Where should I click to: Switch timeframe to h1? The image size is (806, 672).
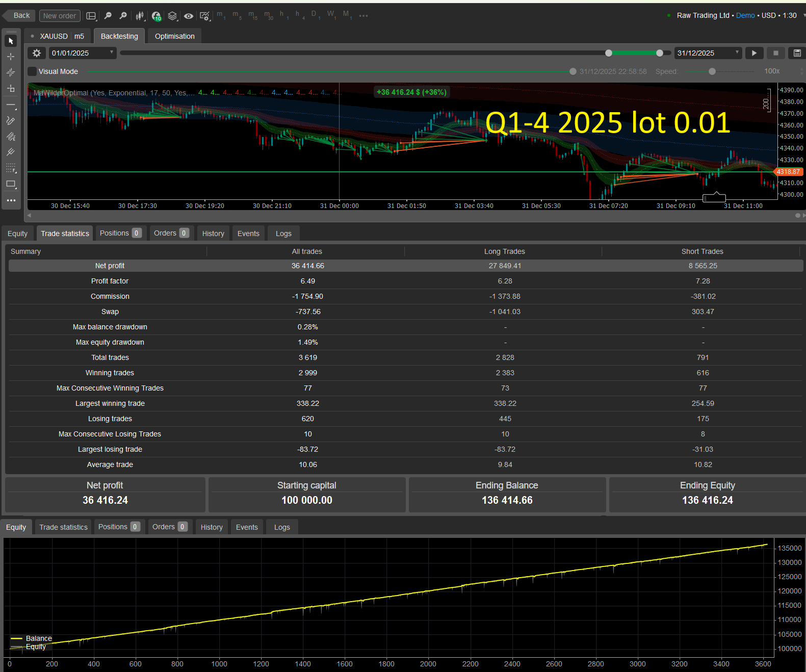(282, 15)
